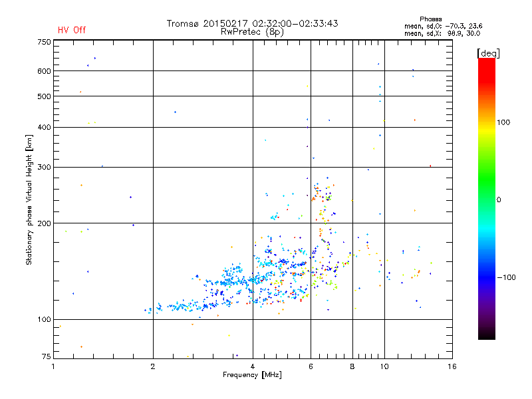The width and height of the screenshot is (532, 399).
Task: Click the '100' y-axis tick label
Action: coord(44,319)
